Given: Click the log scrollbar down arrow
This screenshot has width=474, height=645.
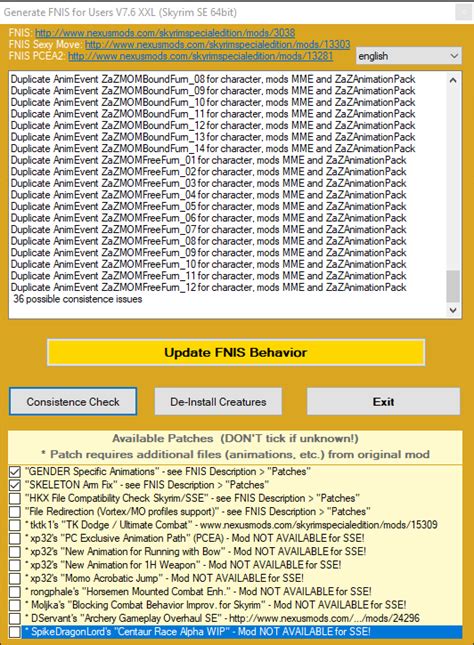Looking at the screenshot, I should point(453,310).
